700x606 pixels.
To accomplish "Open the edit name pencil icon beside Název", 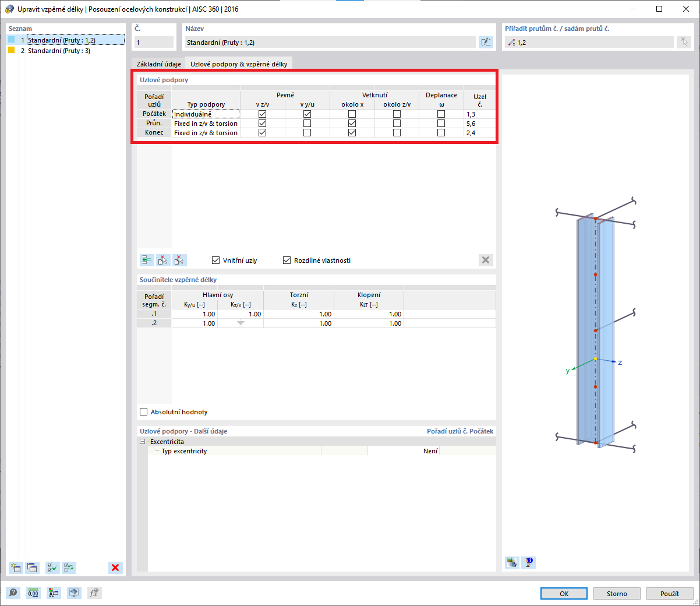I will (x=486, y=41).
